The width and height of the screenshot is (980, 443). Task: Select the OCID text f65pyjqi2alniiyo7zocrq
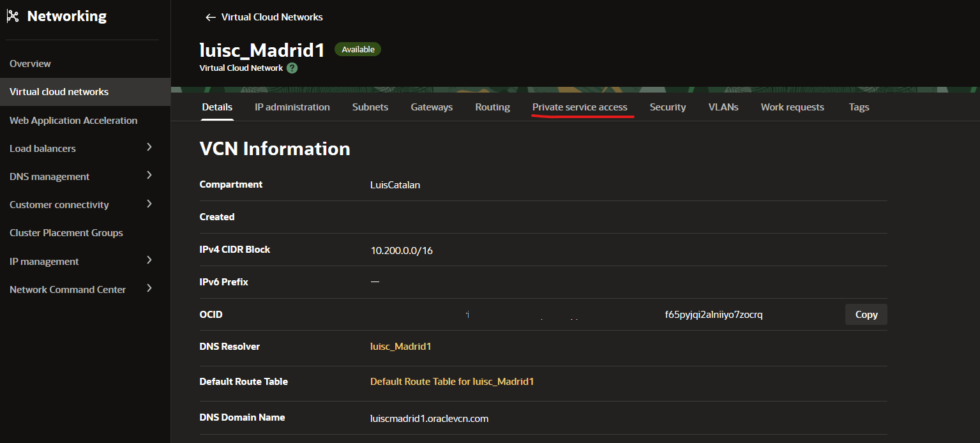pyautogui.click(x=714, y=315)
